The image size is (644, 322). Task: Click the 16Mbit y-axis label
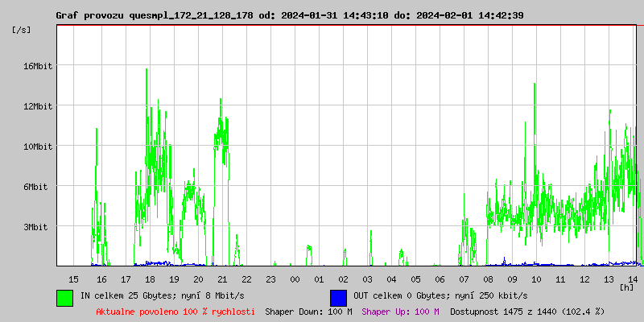(38, 66)
